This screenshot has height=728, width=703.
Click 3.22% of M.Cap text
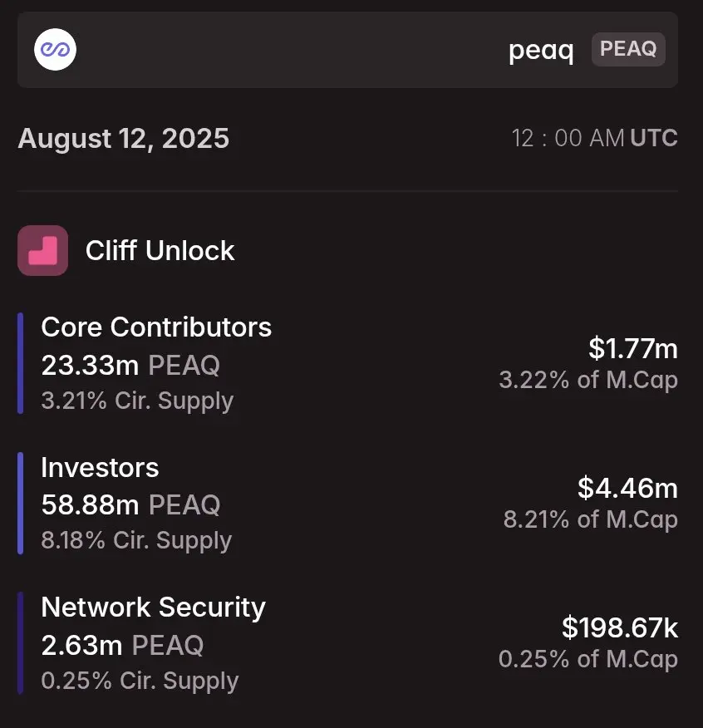click(588, 381)
